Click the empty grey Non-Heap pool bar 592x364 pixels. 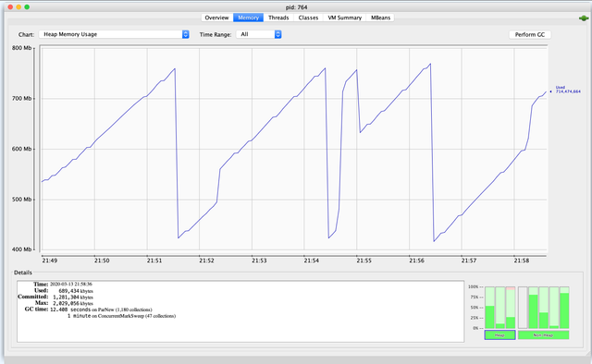[523, 308]
